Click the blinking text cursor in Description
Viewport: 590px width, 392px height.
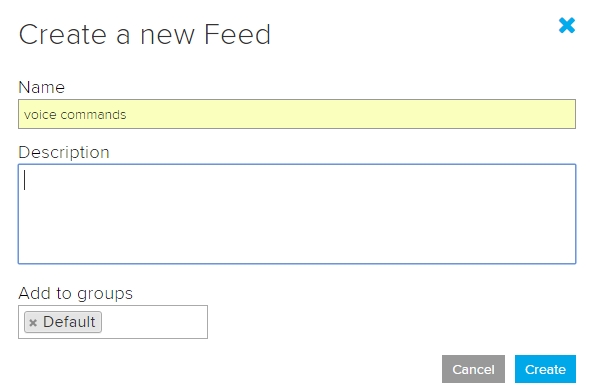click(25, 180)
